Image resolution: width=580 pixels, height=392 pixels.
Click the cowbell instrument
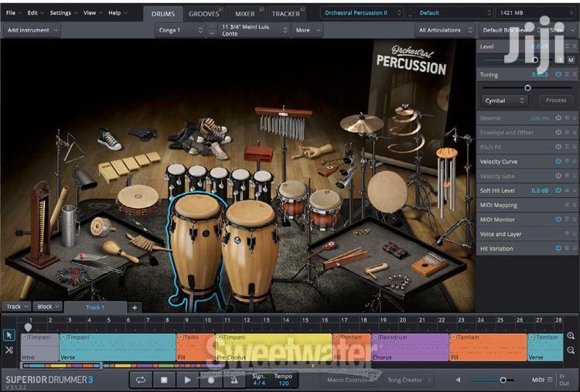point(84,179)
